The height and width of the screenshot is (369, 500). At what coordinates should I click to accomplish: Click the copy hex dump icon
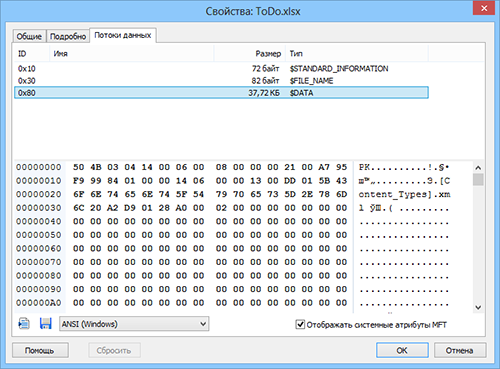24,324
